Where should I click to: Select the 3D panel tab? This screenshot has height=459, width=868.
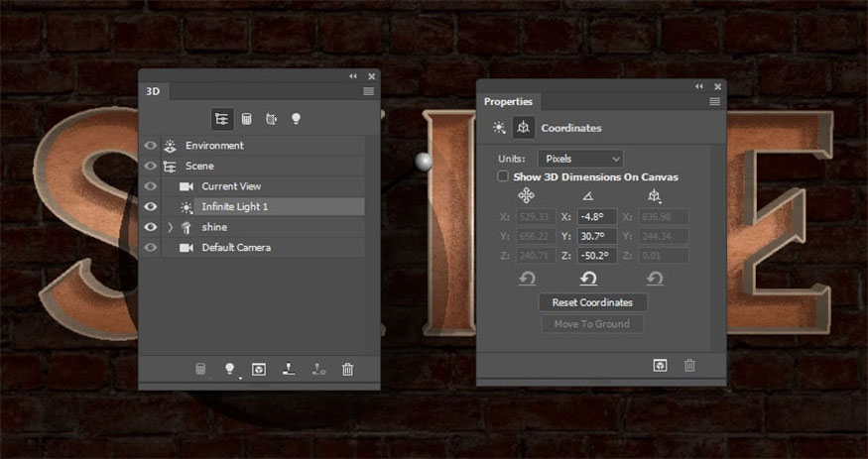coord(153,91)
